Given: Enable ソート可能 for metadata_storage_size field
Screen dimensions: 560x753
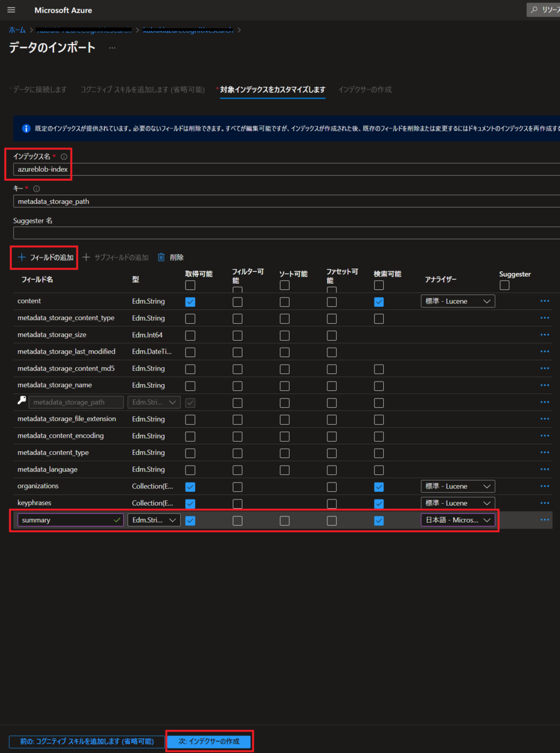Looking at the screenshot, I should [285, 335].
